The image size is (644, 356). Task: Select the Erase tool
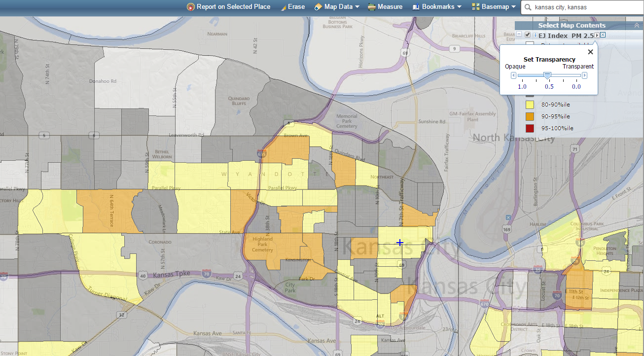point(292,7)
